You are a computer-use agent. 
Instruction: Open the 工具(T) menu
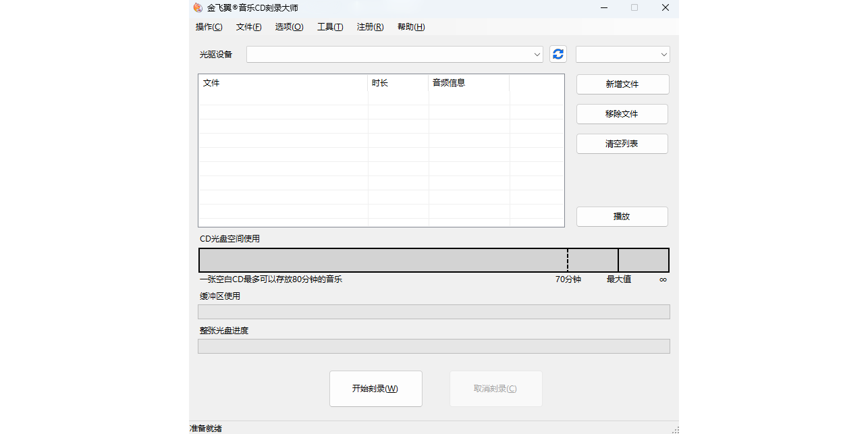pos(330,27)
